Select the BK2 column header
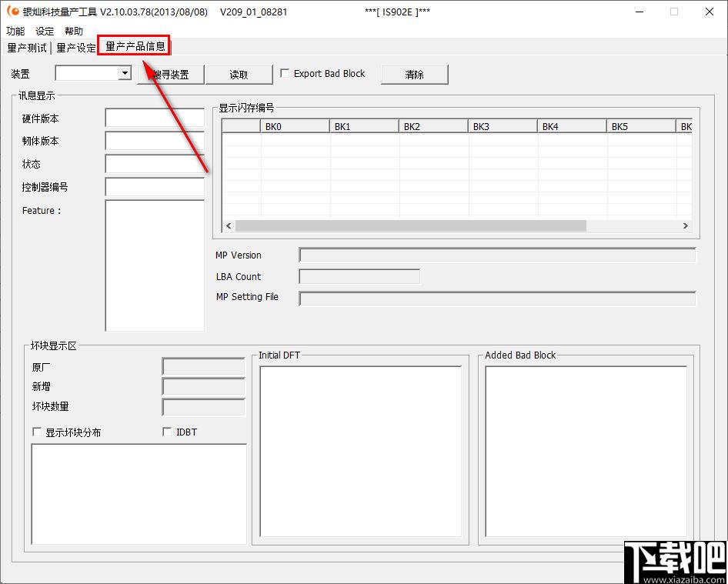The width and height of the screenshot is (728, 584). pyautogui.click(x=433, y=126)
